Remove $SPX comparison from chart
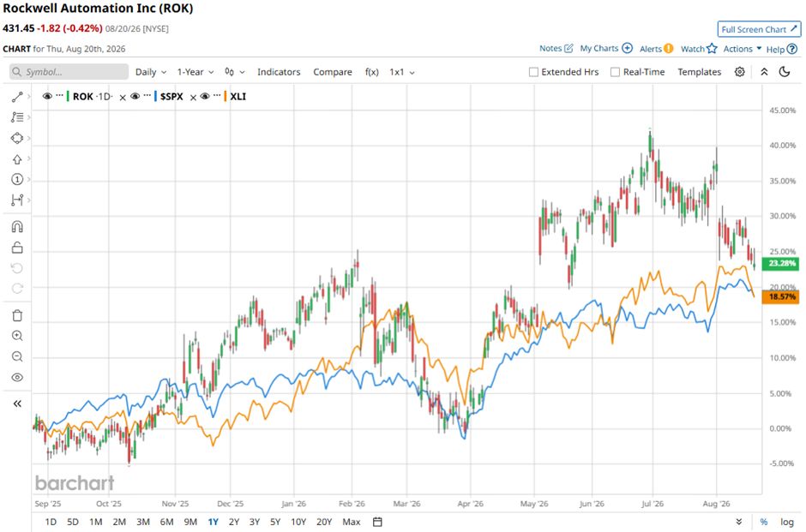This screenshot has height=532, width=806. (x=193, y=98)
